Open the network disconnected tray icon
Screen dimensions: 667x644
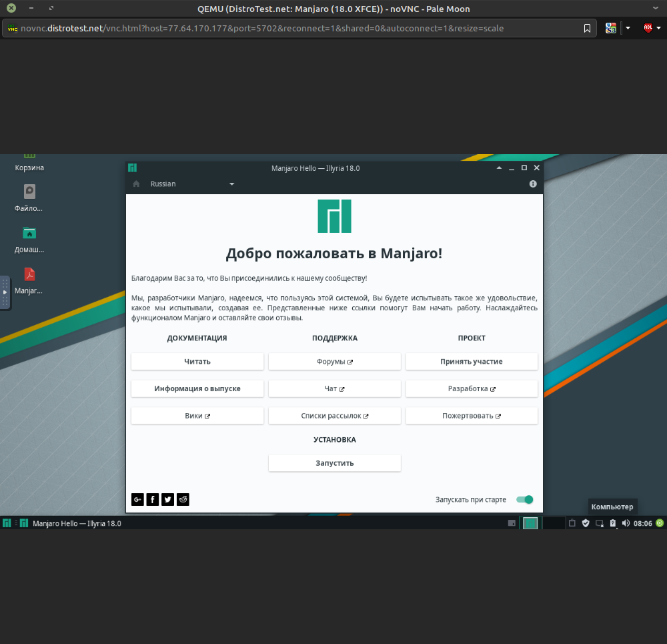[600, 524]
